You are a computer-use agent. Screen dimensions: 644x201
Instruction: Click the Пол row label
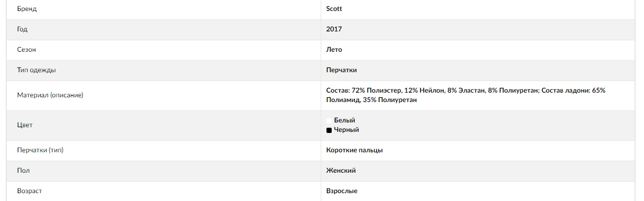point(23,171)
